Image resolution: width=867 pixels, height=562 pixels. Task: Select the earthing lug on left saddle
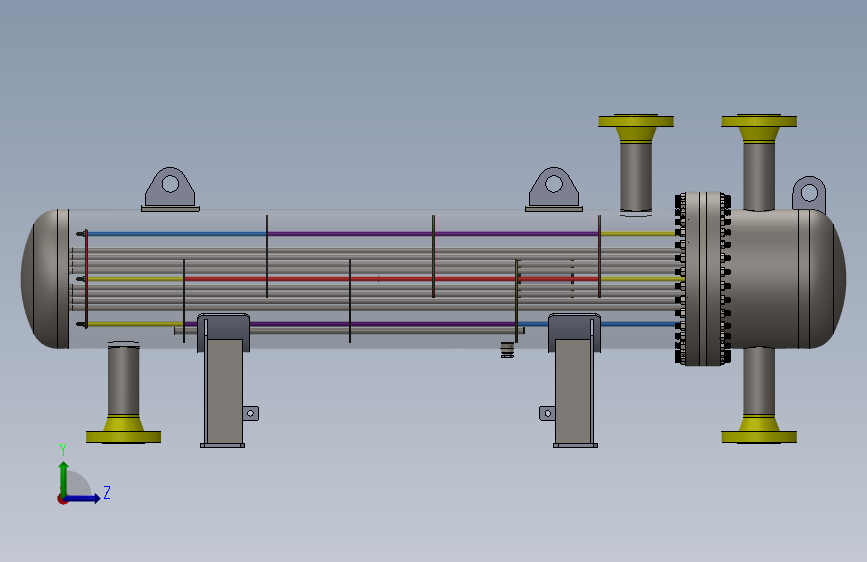(x=250, y=413)
